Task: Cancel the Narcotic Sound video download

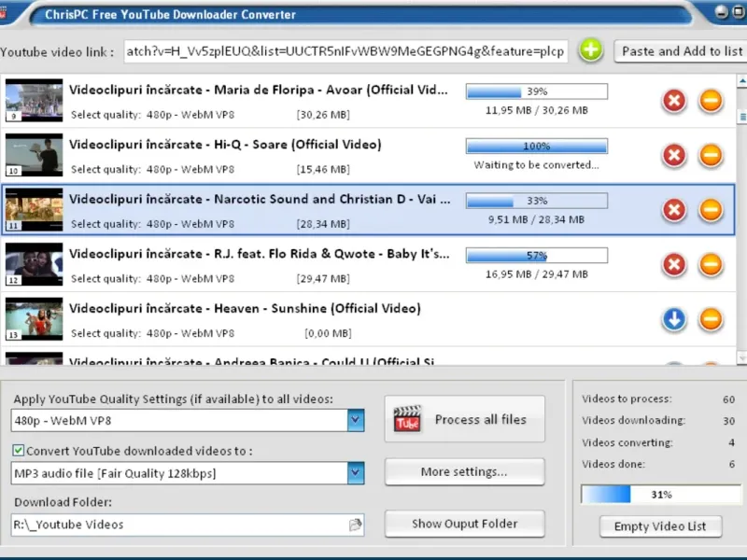Action: (x=674, y=210)
